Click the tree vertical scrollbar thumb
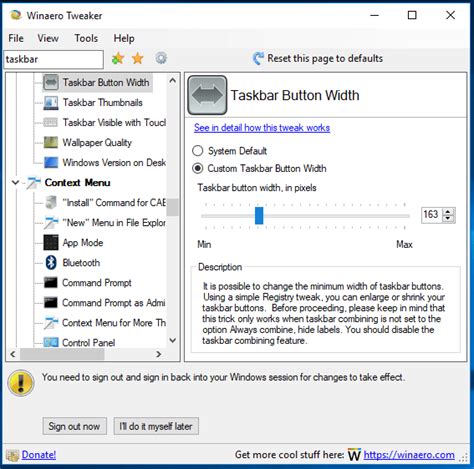The height and width of the screenshot is (469, 474). (x=173, y=207)
